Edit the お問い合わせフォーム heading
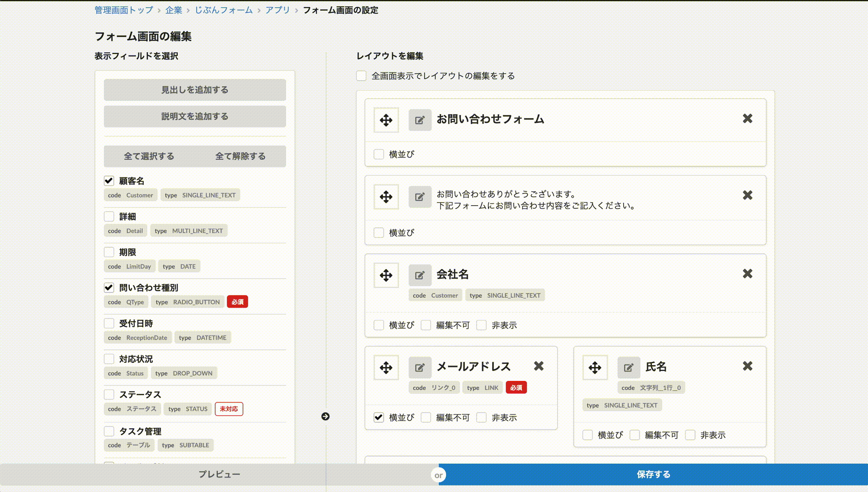Viewport: 868px width, 492px height. (420, 120)
